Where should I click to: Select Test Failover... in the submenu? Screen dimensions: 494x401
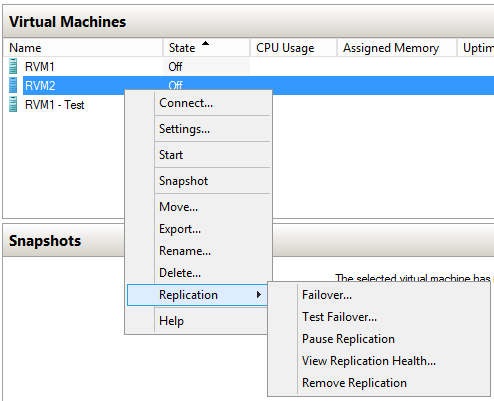point(379,317)
